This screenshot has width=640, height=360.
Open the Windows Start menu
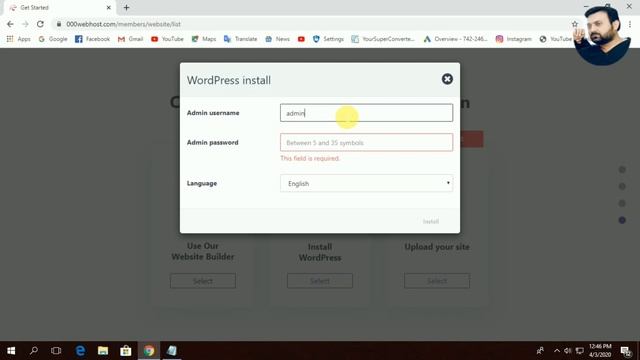click(11, 351)
